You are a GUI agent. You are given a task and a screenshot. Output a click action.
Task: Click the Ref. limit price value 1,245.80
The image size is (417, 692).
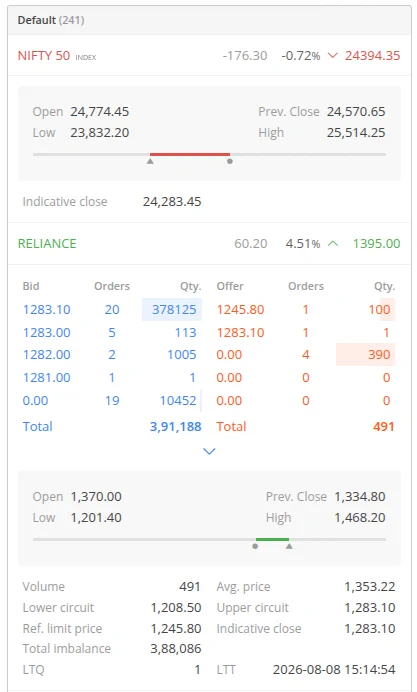[176, 628]
